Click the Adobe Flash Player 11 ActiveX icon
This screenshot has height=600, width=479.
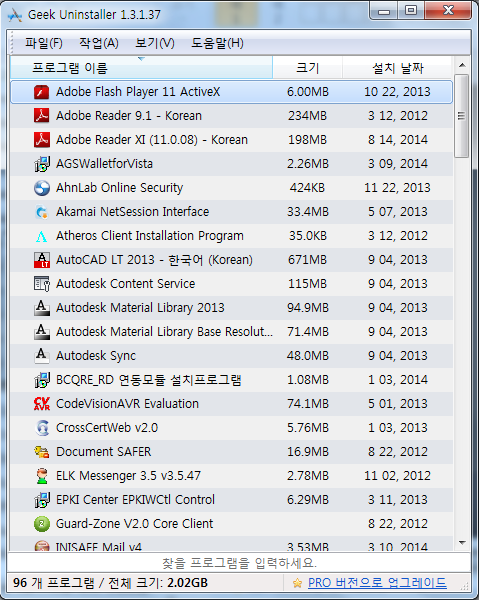tap(42, 92)
